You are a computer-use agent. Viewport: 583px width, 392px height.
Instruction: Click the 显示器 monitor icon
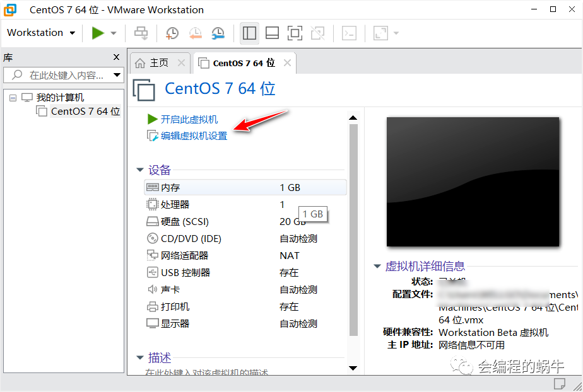coord(152,324)
